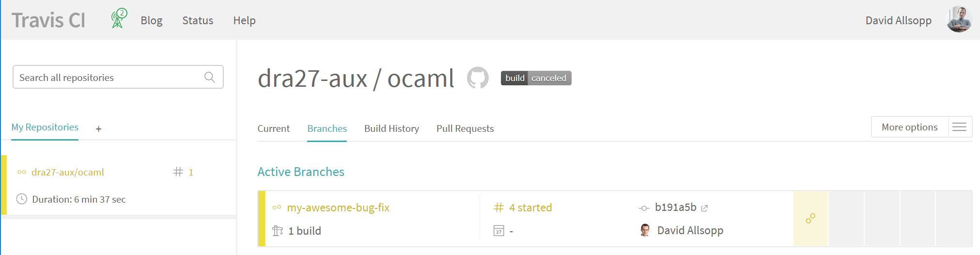
Task: Click the search magnifier icon
Action: coord(210,77)
